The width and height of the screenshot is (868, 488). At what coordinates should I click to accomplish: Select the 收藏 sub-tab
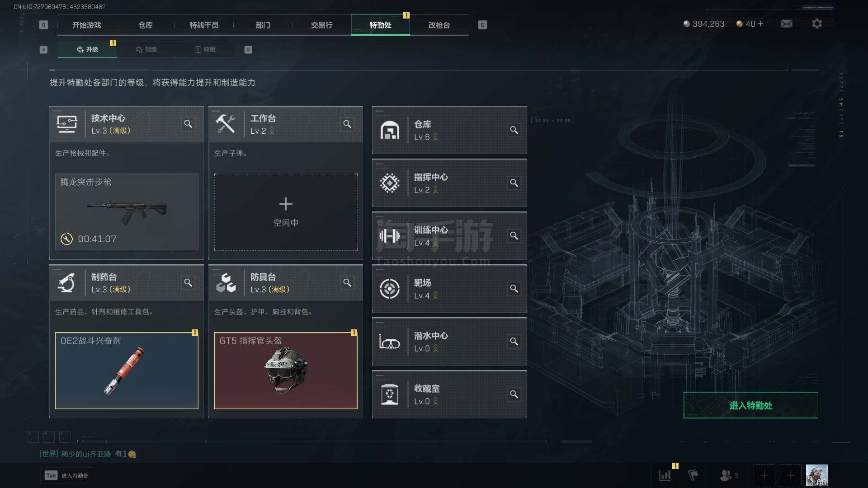point(205,49)
